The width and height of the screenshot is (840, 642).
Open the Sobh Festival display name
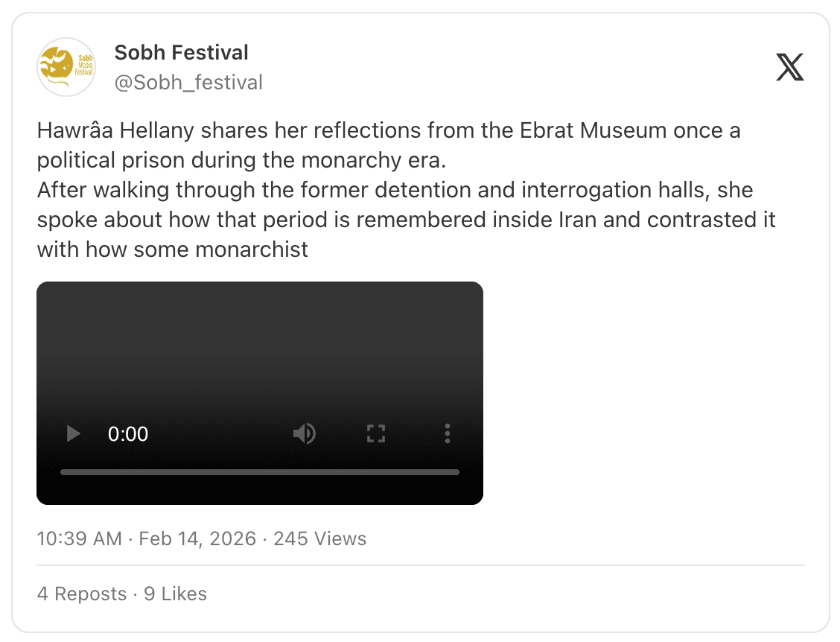click(182, 53)
